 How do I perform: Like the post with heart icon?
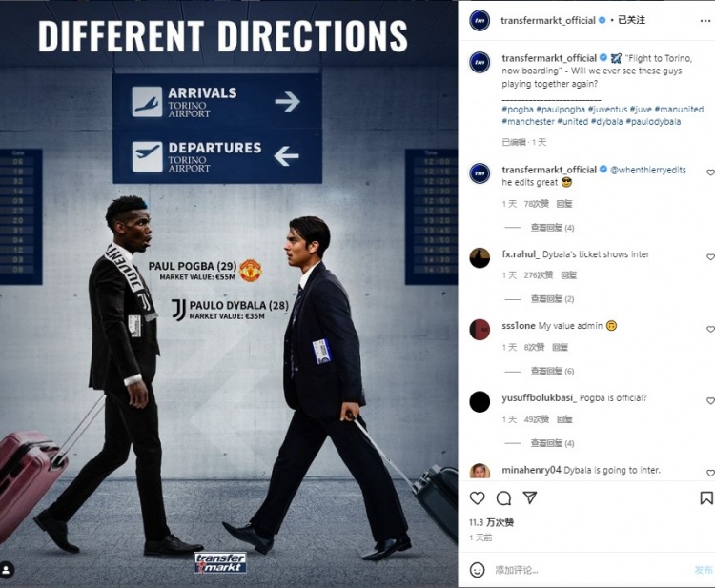tap(477, 498)
